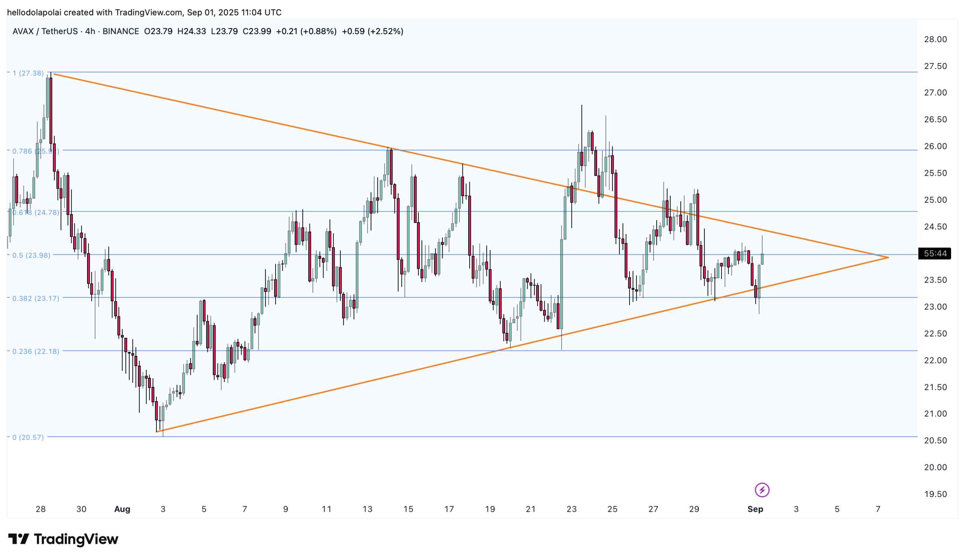The image size is (965, 560).
Task: Click the AVAX / TetherUS symbol title
Action: click(45, 31)
